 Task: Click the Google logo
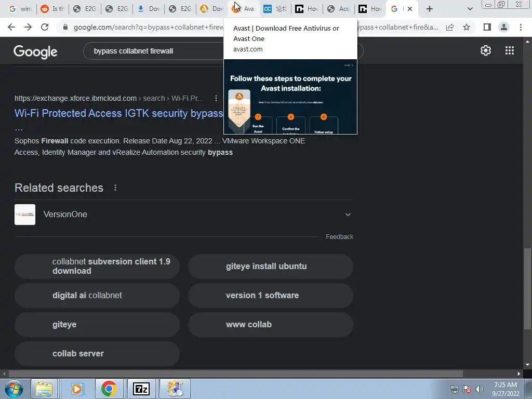(35, 51)
